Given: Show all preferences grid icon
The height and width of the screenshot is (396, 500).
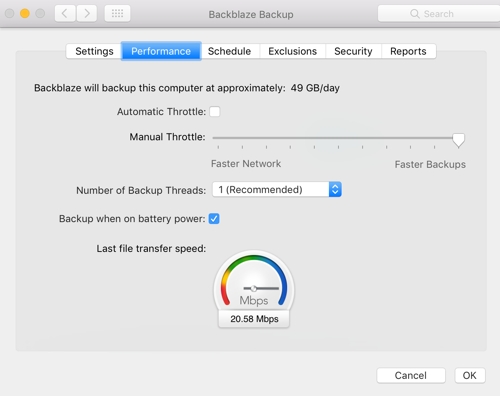Looking at the screenshot, I should coord(117,14).
